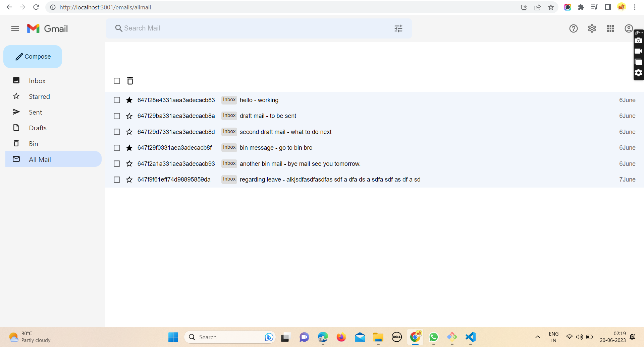This screenshot has width=644, height=347.
Task: Unstar the 'hello - working' email
Action: [129, 100]
